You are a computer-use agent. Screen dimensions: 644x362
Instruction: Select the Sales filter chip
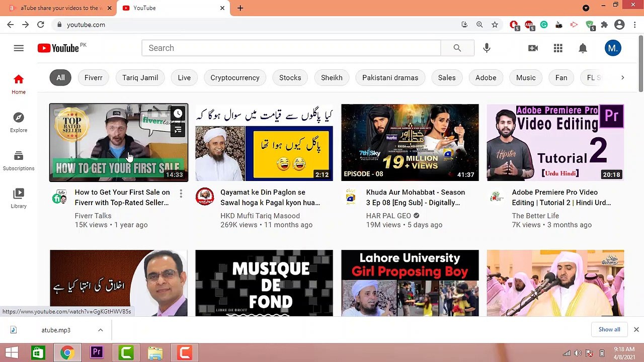447,77
